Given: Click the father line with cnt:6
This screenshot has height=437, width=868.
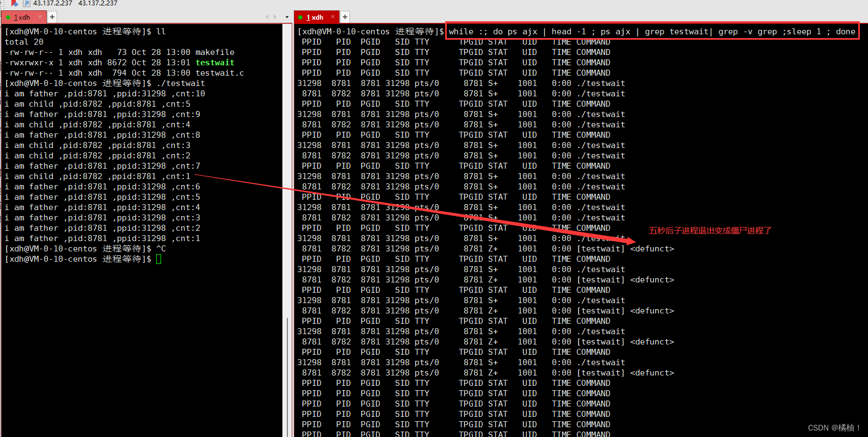Looking at the screenshot, I should (x=102, y=187).
